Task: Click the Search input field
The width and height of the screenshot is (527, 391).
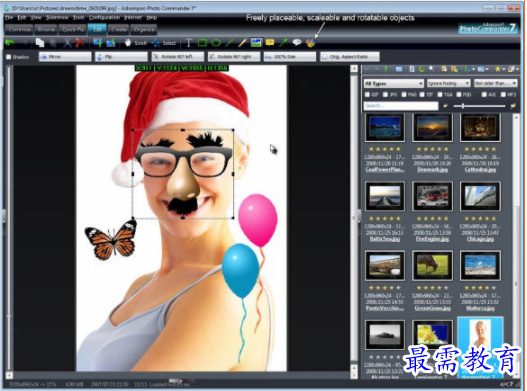Action: tap(401, 106)
